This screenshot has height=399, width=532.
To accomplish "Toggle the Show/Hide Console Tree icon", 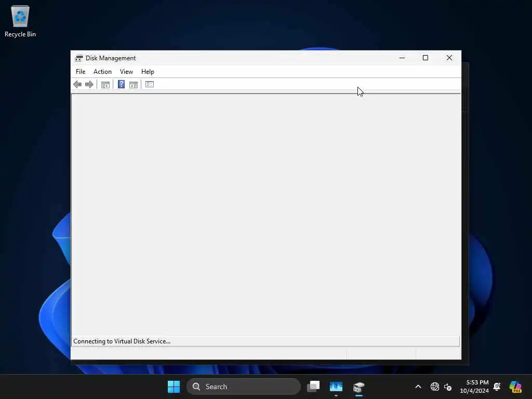I will (105, 85).
